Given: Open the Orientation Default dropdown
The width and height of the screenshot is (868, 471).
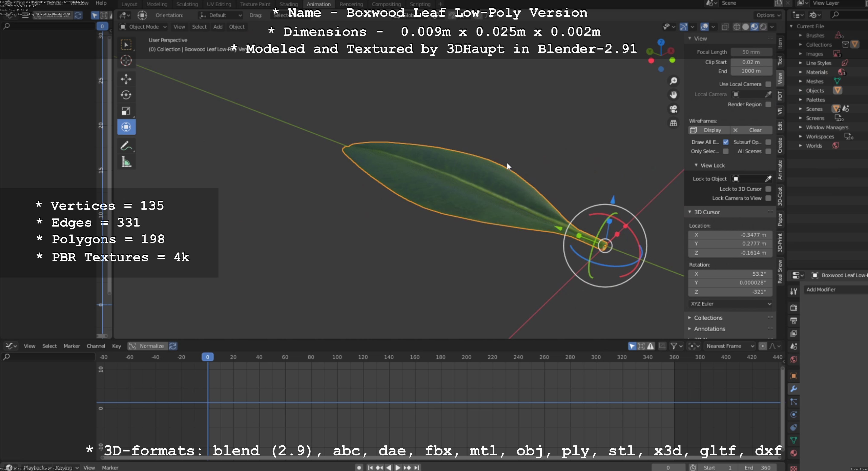Looking at the screenshot, I should pyautogui.click(x=220, y=15).
